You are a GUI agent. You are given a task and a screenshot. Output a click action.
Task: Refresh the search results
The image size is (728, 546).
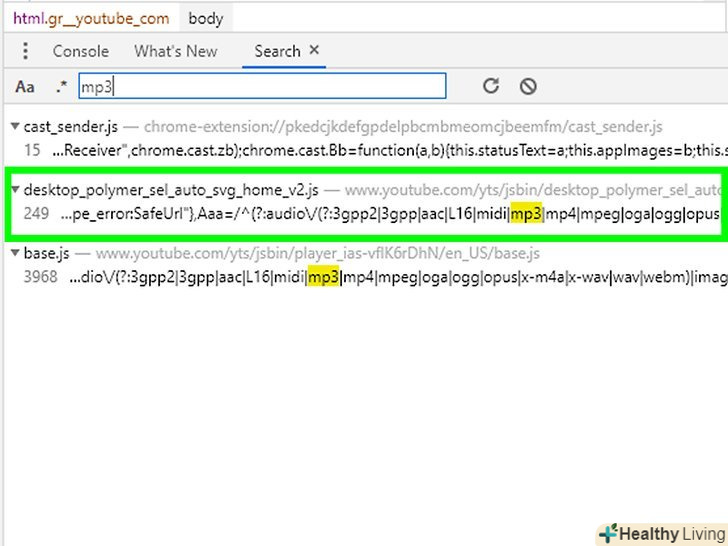pos(491,86)
